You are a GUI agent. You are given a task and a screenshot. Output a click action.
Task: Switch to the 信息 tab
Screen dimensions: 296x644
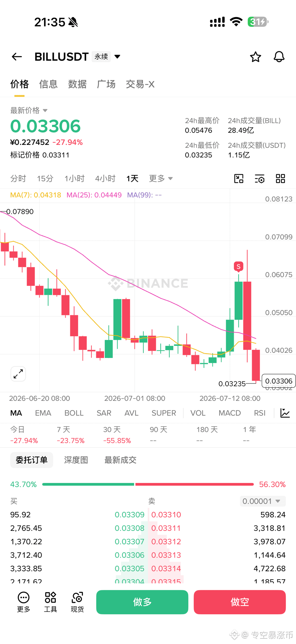(x=48, y=84)
